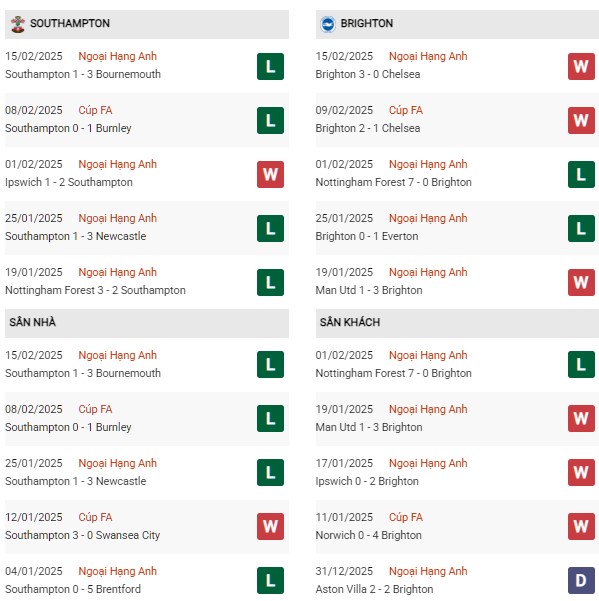Open the Nottingham Forest 3-2 Southampton match
The width and height of the screenshot is (599, 601).
coord(95,290)
